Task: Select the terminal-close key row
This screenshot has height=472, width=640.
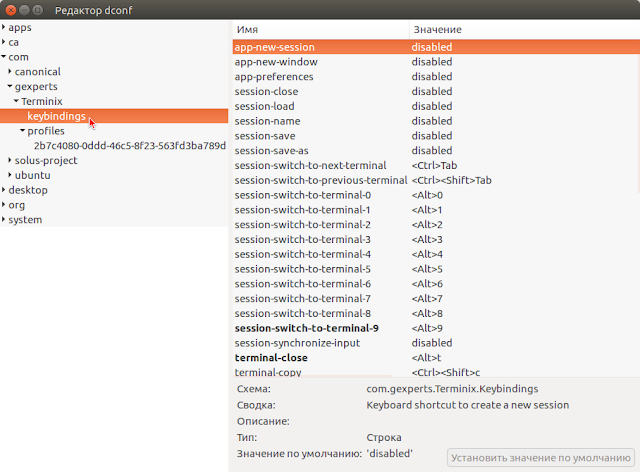Action: pos(436,358)
